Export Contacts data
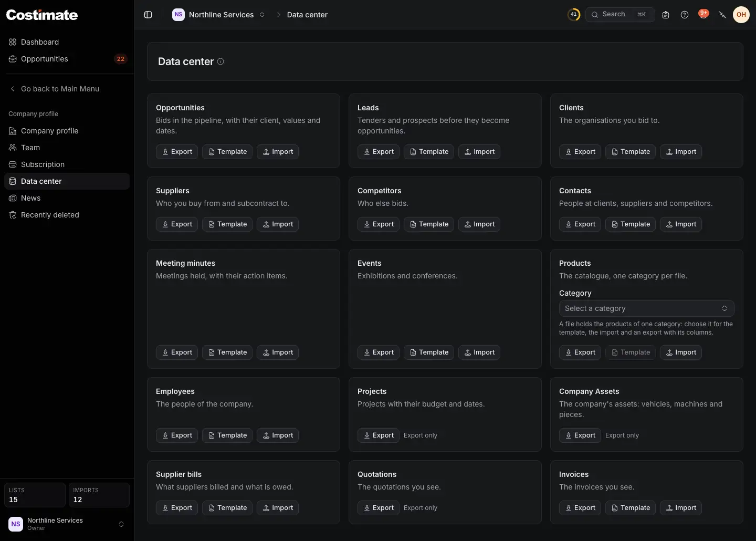The width and height of the screenshot is (756, 541). 580,224
